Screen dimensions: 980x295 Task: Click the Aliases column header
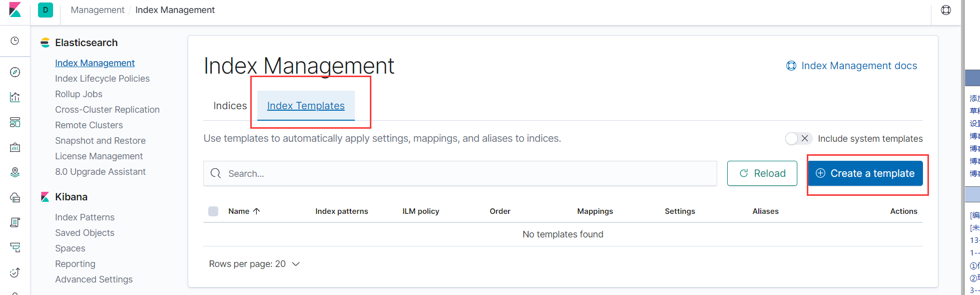[765, 211]
